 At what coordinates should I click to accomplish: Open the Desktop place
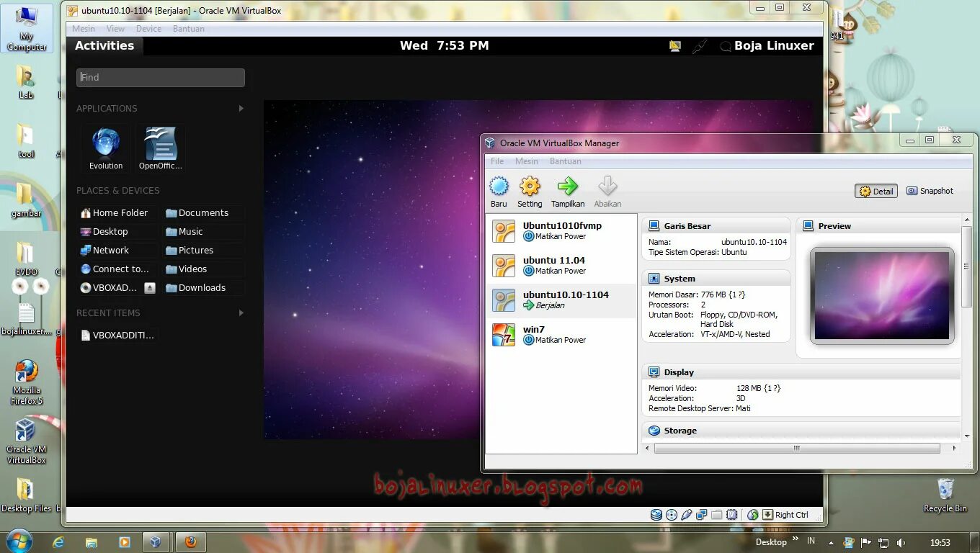pos(104,232)
